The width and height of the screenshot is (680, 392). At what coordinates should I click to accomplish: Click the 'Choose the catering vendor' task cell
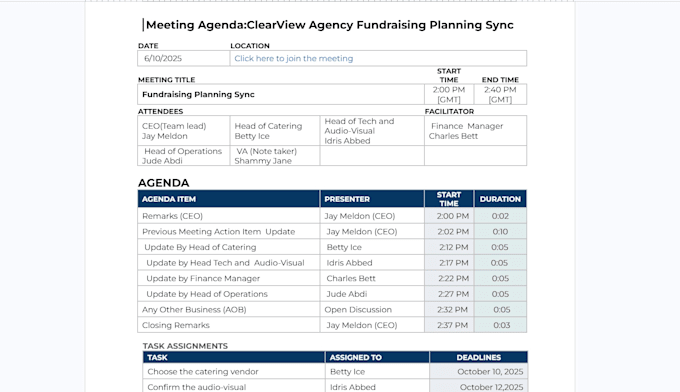234,372
